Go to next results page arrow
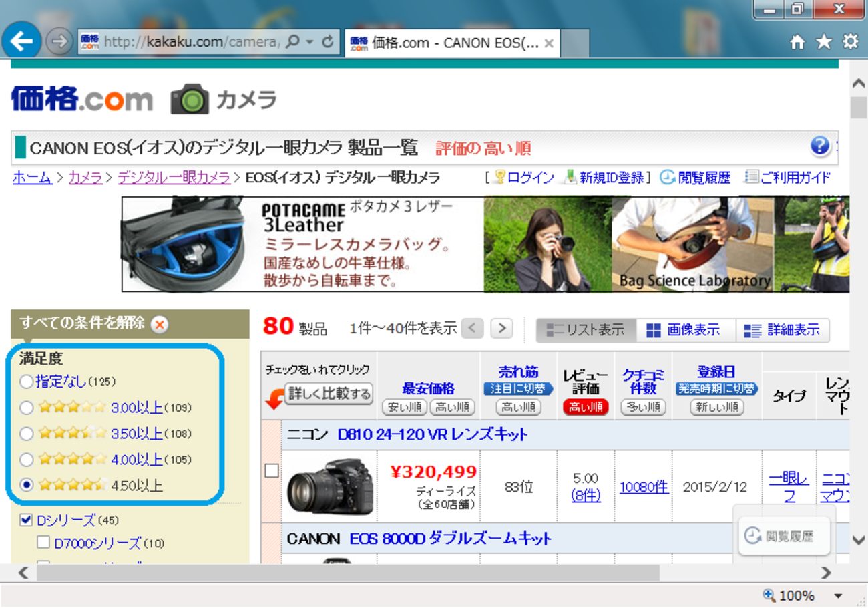Image resolution: width=868 pixels, height=608 pixels. click(x=501, y=329)
